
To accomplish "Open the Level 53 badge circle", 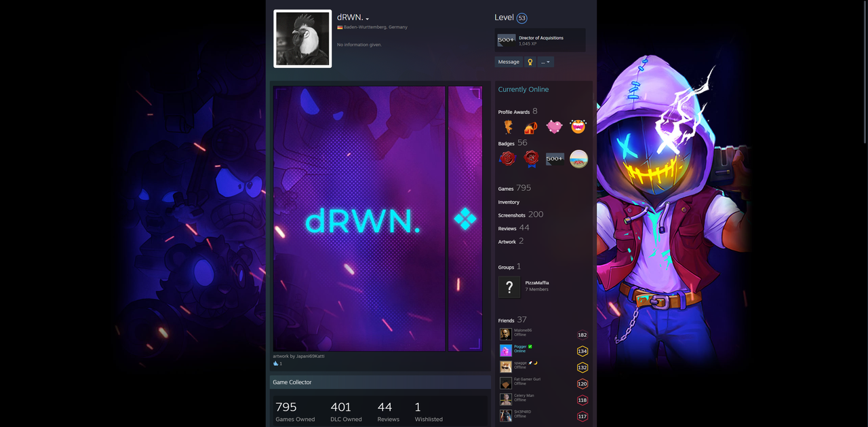I will click(521, 18).
